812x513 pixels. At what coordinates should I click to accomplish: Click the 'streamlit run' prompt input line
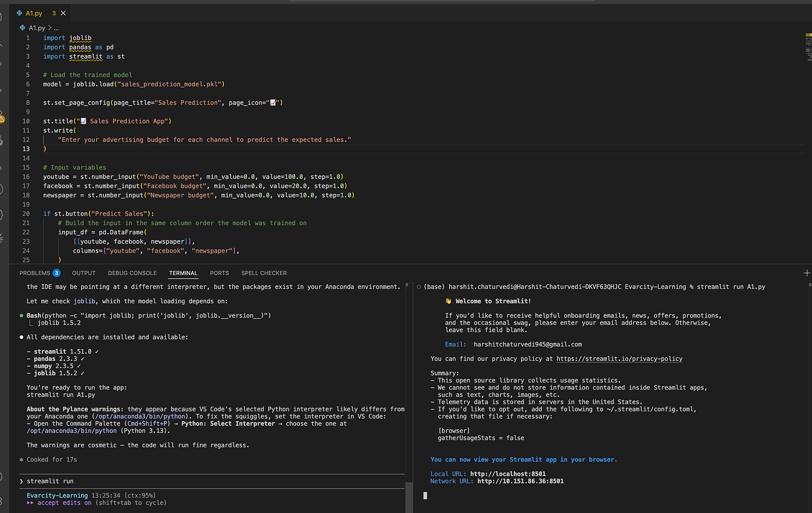coord(212,481)
